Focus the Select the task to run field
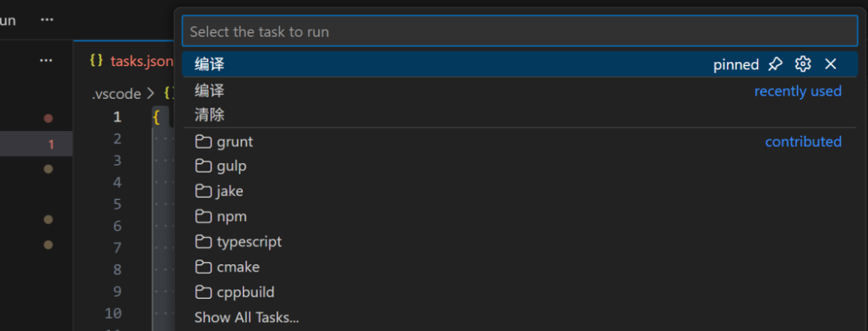Screen dimensions: 868x331 pos(519,31)
